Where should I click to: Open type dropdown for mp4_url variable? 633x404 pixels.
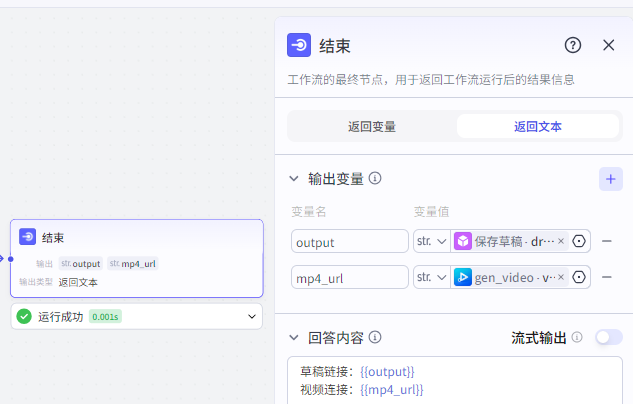[x=432, y=277]
